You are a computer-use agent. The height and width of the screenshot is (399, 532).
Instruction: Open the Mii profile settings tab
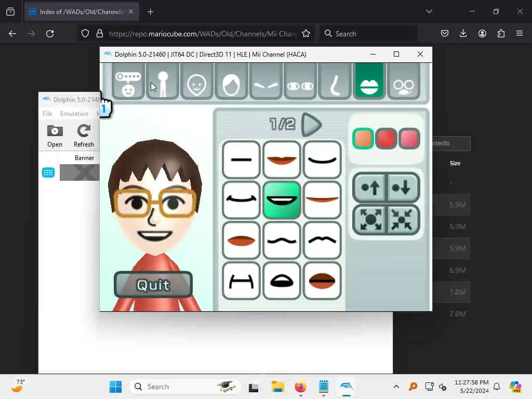tap(128, 82)
